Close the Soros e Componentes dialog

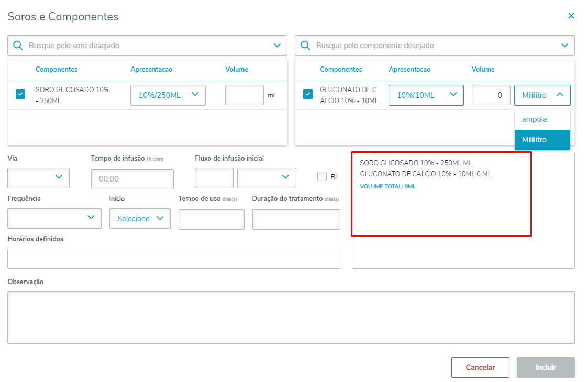click(x=571, y=16)
